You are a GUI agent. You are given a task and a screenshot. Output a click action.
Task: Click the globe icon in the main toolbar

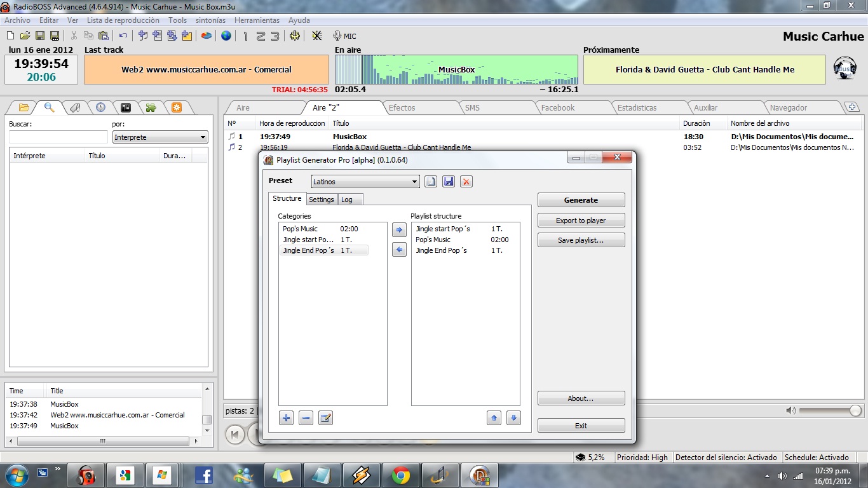click(x=226, y=36)
